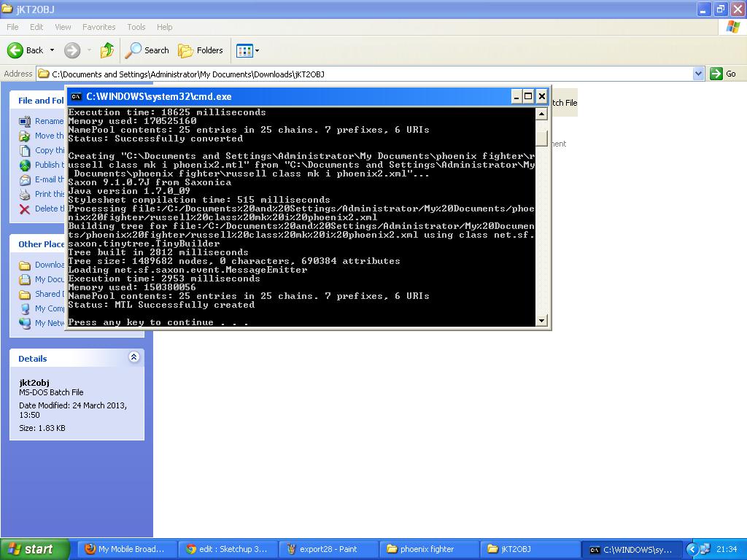This screenshot has height=560, width=747.
Task: Maximize the cmd.exe window
Action: tap(529, 97)
